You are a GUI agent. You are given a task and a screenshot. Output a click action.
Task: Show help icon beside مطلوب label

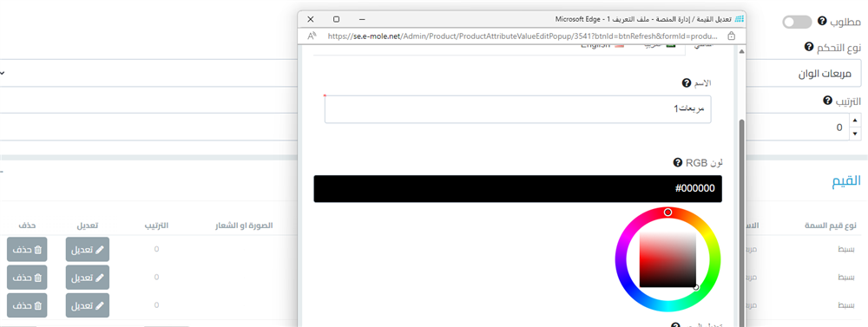coord(822,22)
